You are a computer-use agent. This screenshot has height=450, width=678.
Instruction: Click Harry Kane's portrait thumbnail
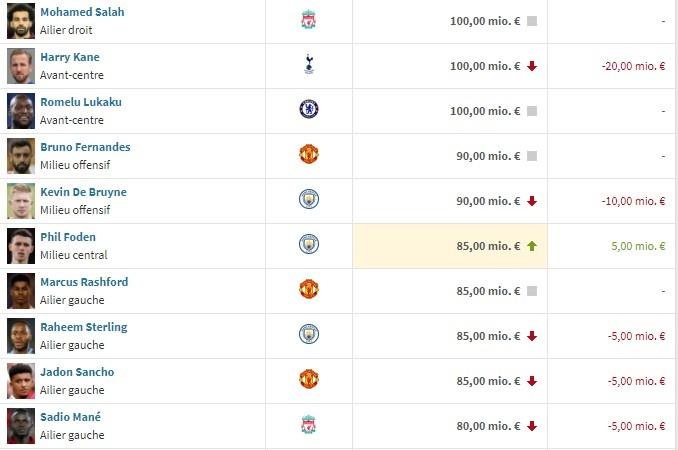coord(21,66)
